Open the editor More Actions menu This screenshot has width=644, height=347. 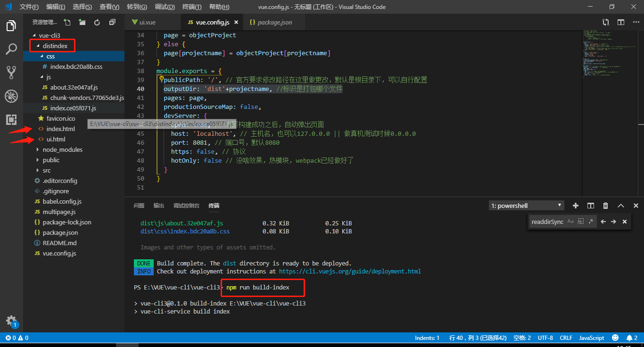[x=636, y=22]
